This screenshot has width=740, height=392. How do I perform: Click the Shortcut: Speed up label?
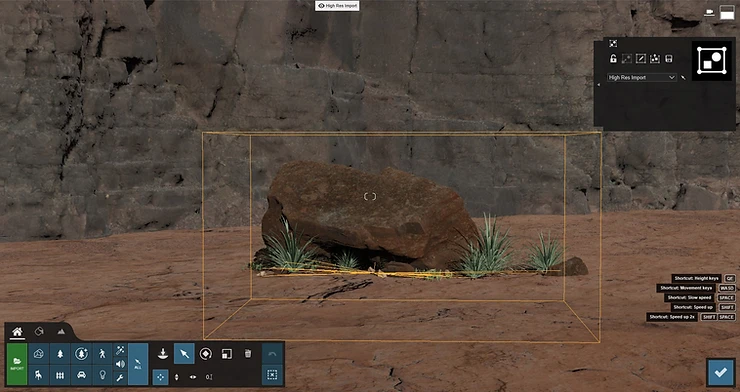[x=693, y=308]
